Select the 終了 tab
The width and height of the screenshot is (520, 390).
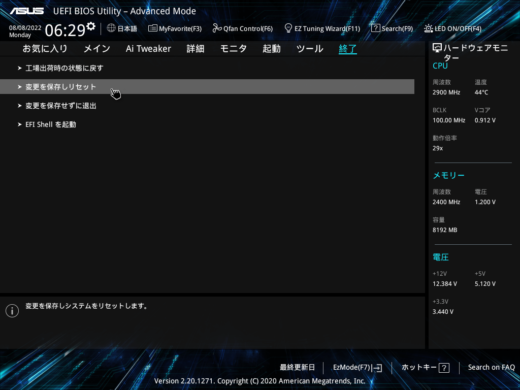click(x=348, y=49)
